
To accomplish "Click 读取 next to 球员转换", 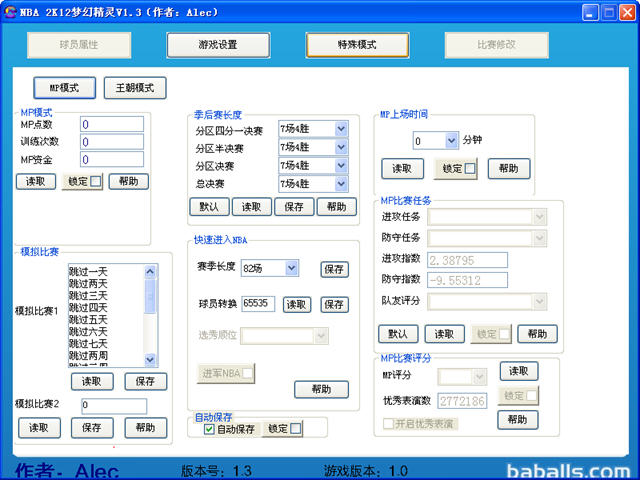I will (297, 305).
